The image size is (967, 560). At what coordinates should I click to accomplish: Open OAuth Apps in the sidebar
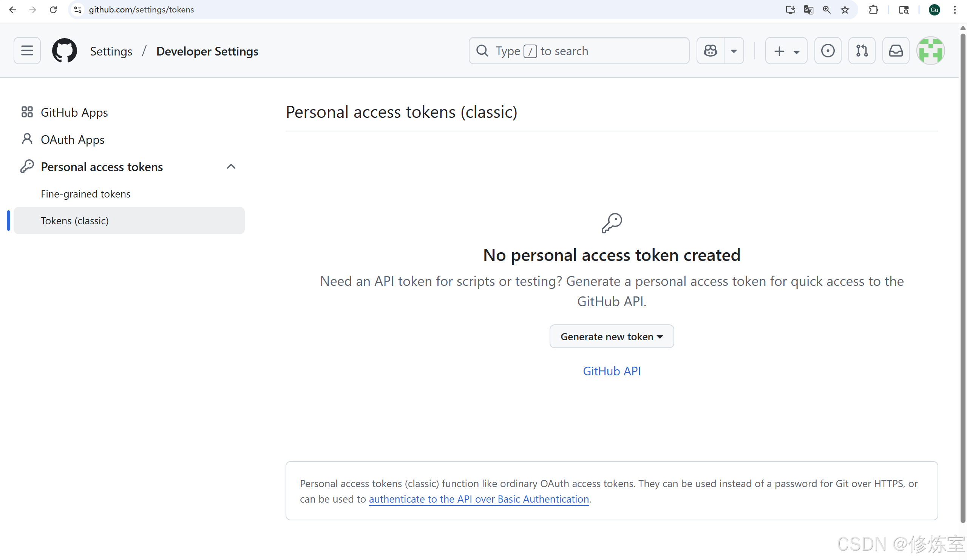tap(129, 140)
